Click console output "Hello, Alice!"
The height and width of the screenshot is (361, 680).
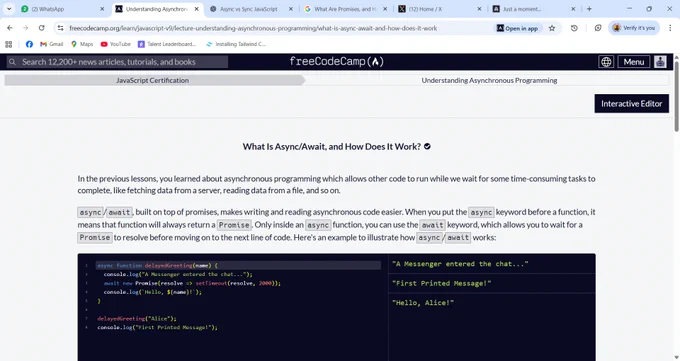click(x=423, y=303)
